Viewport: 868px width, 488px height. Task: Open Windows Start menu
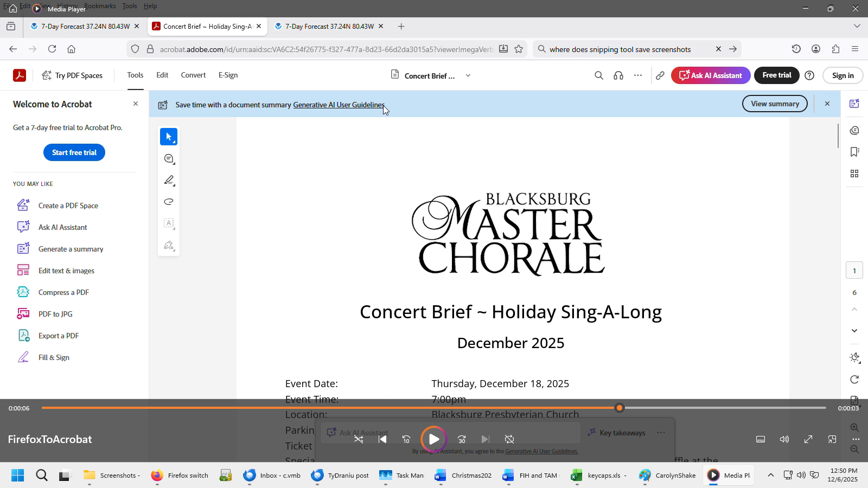pos(17,475)
